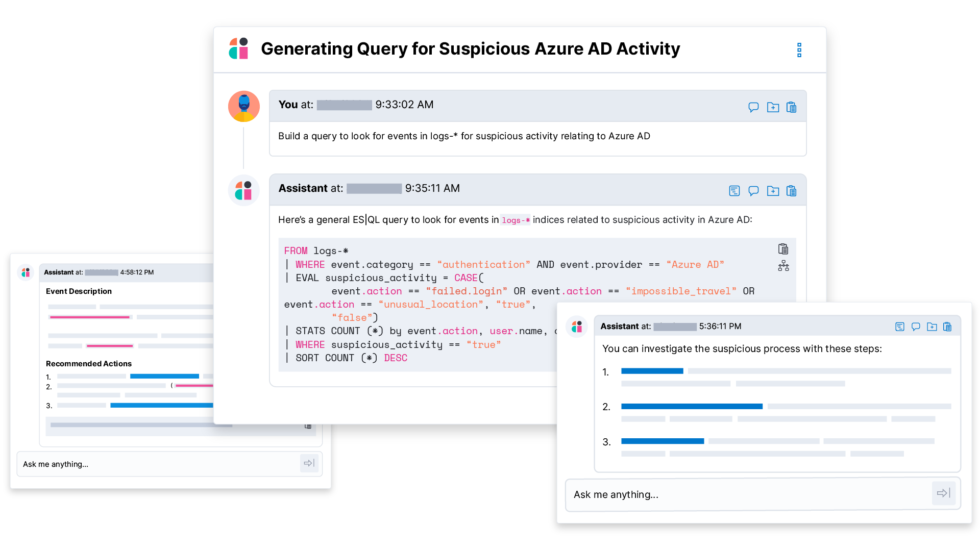980x551 pixels.
Task: Click the comment icon on the You message
Action: [x=753, y=107]
